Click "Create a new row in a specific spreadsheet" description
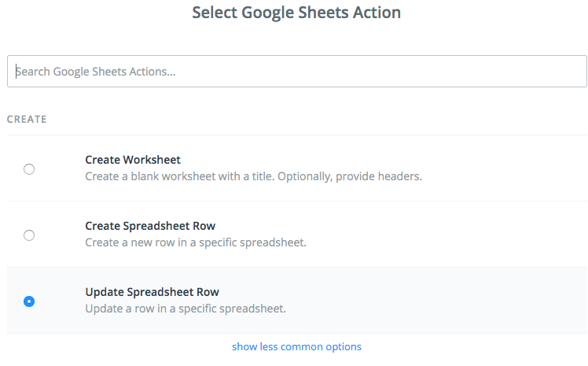Viewport: 588px width, 366px height. pyautogui.click(x=195, y=242)
